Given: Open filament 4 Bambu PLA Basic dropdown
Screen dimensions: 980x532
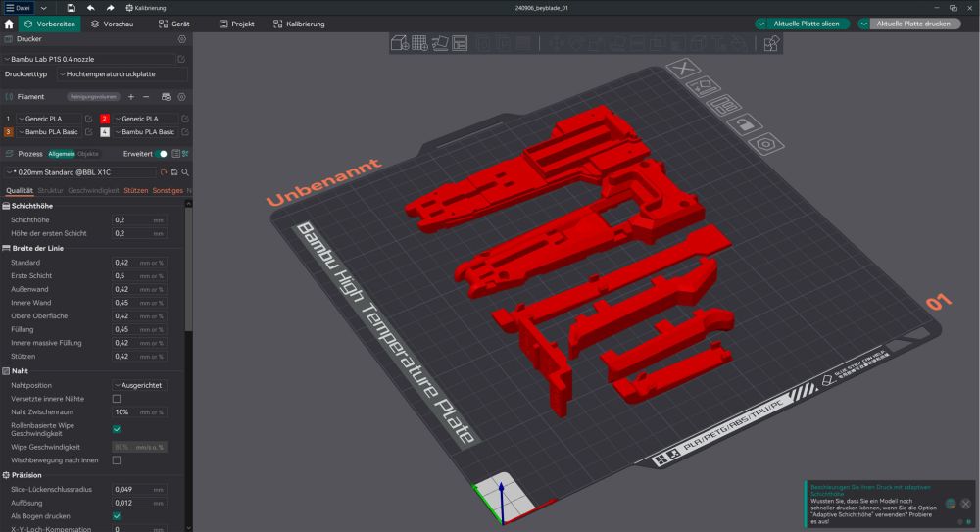Looking at the screenshot, I should click(145, 132).
